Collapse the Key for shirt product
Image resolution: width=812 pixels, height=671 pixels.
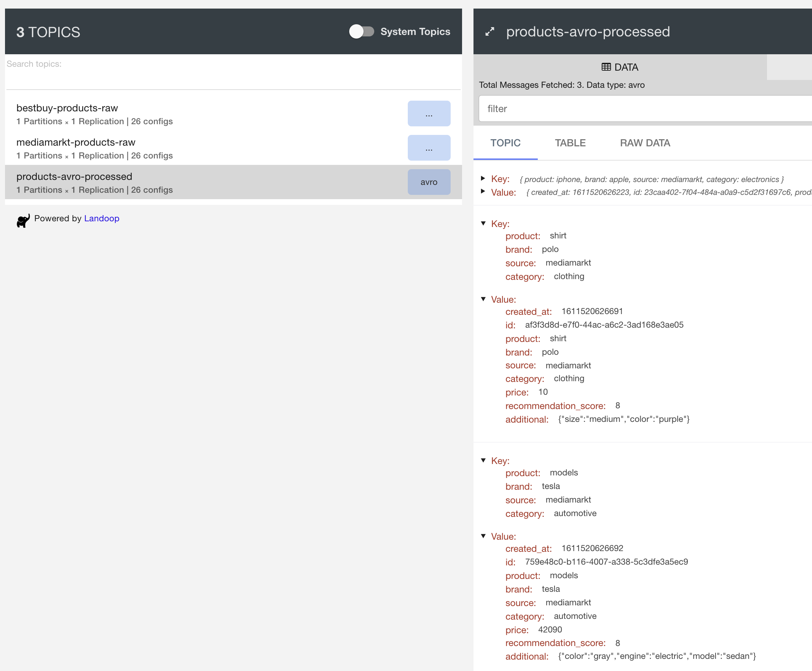(483, 223)
